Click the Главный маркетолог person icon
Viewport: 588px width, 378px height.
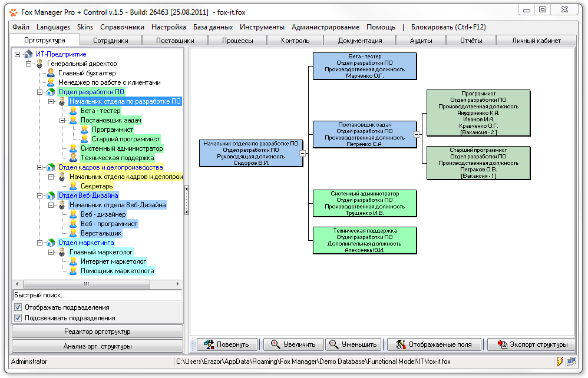coord(62,252)
